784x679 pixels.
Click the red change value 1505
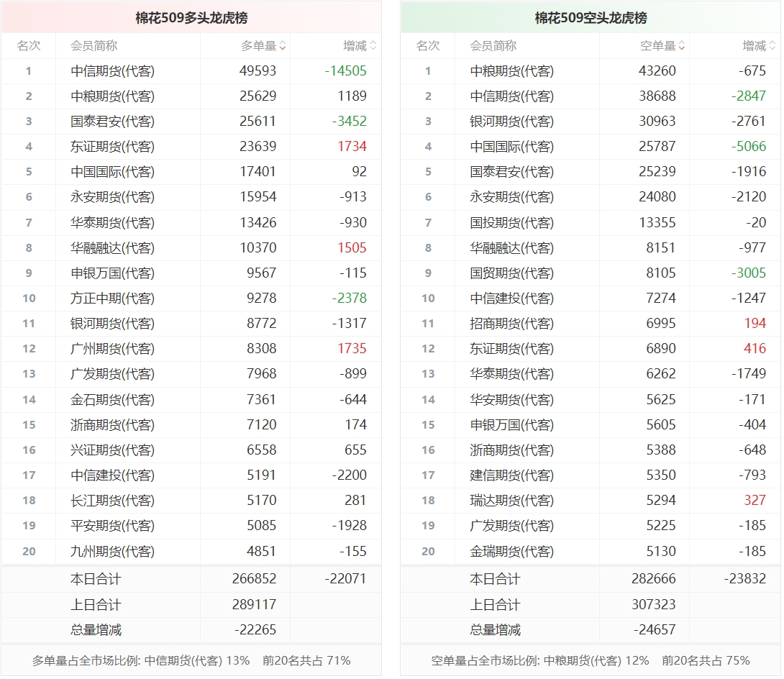coord(352,248)
